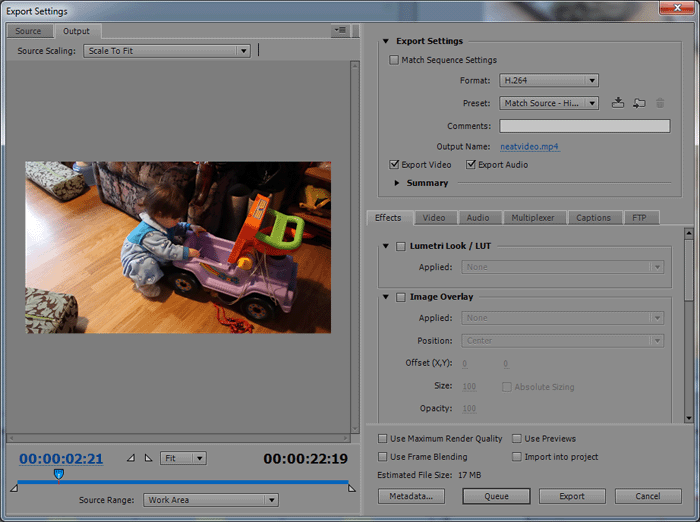Click the Delete Preset trash icon
Viewport: 700px width, 522px height.
(x=660, y=103)
